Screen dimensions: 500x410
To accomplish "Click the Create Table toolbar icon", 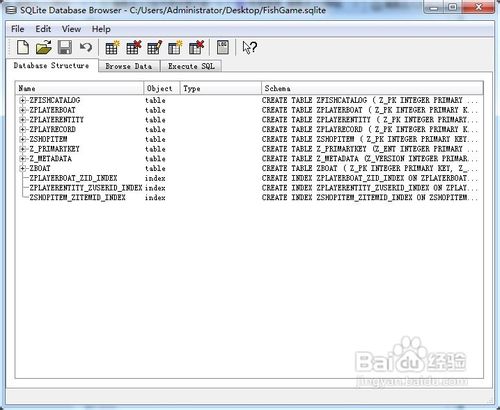I will pos(112,47).
